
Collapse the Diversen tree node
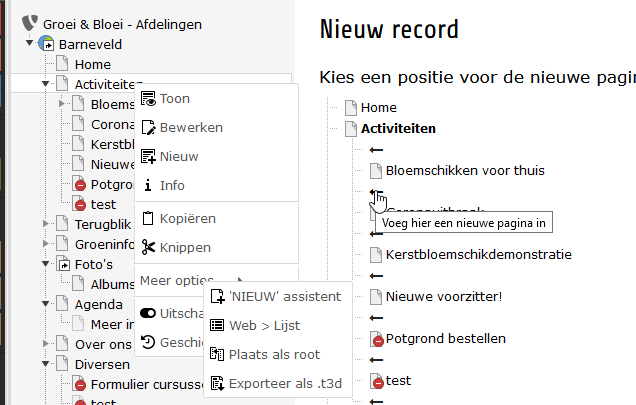tap(45, 364)
